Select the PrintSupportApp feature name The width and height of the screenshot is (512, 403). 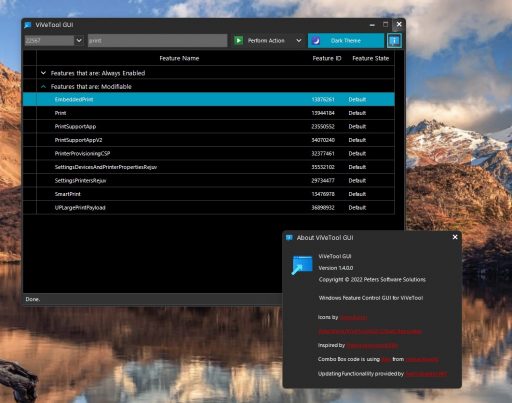tap(75, 126)
